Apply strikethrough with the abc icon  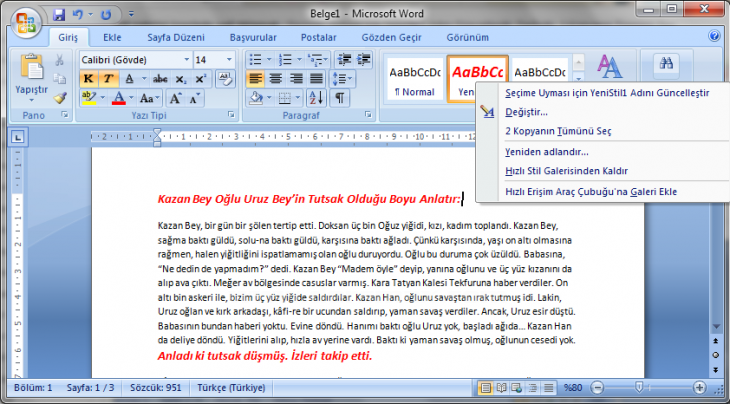click(160, 79)
